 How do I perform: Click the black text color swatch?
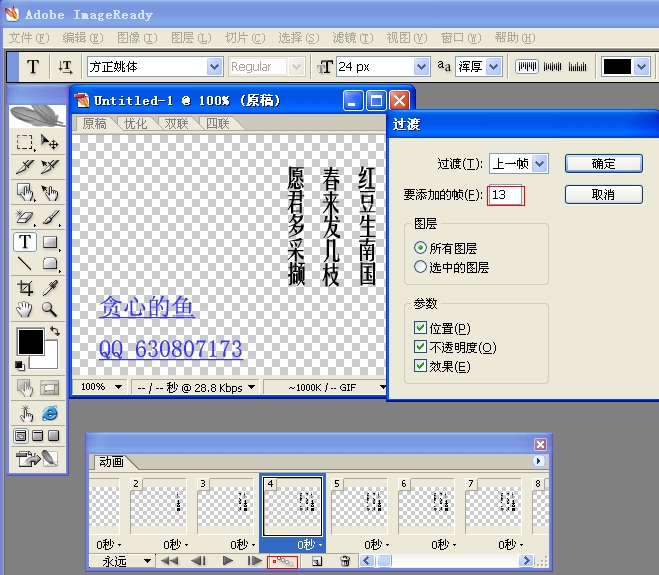[x=617, y=67]
